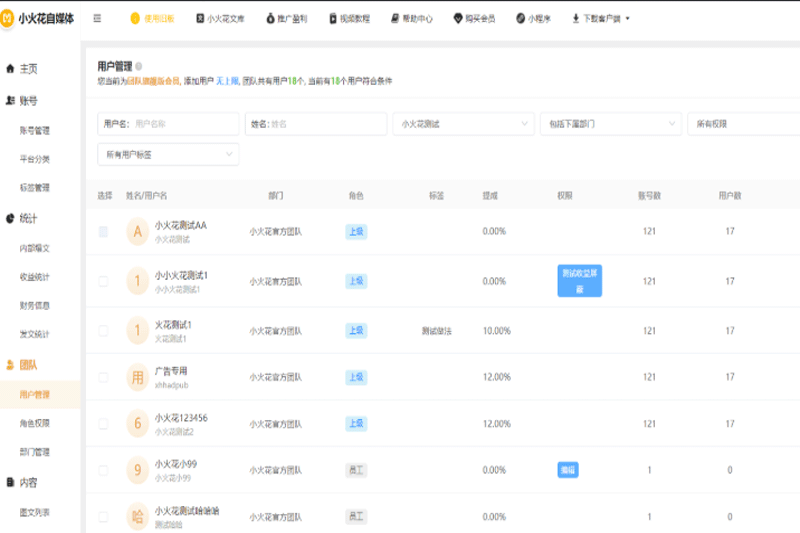The height and width of the screenshot is (533, 800).
Task: Open the 包括下属部门 dropdown
Action: coord(610,124)
